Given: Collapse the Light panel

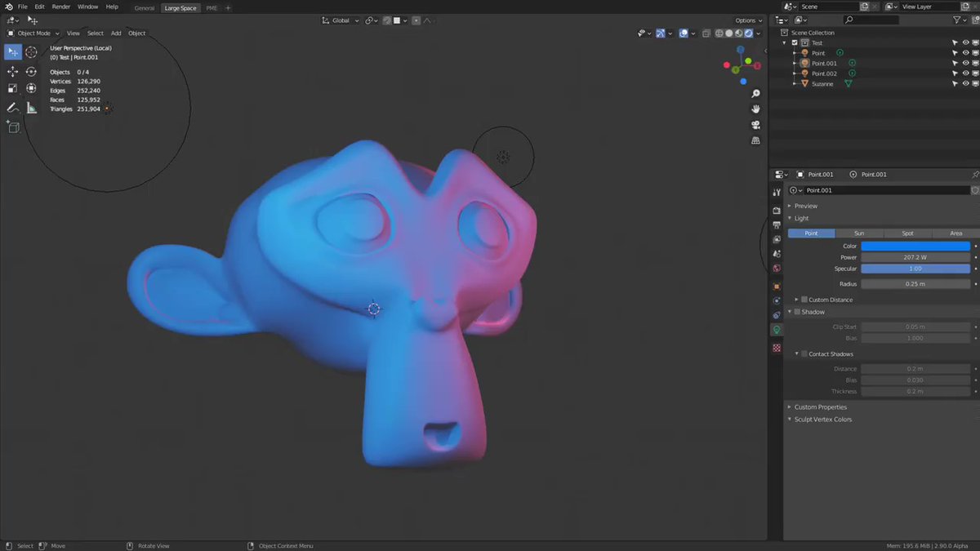Looking at the screenshot, I should pyautogui.click(x=802, y=218).
